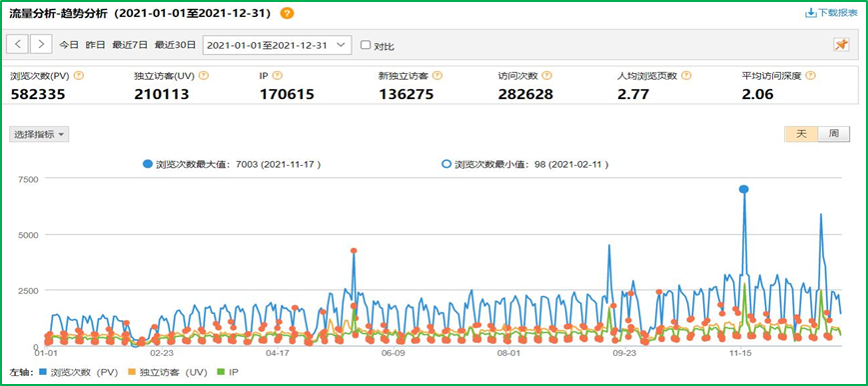Open help tip next to IP metric
The image size is (868, 386).
click(x=278, y=76)
